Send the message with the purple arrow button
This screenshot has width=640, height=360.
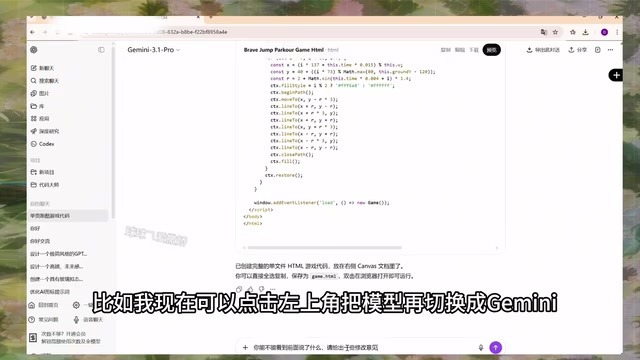tap(496, 348)
